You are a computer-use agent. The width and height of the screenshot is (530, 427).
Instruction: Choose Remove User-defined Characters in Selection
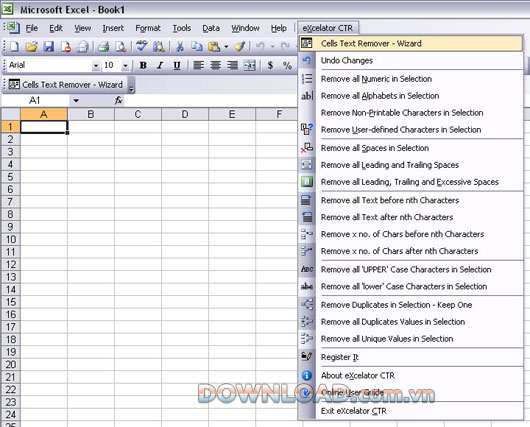coord(411,129)
